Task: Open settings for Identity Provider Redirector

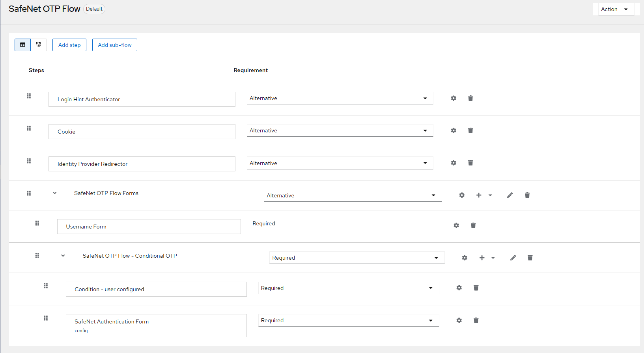Action: tap(454, 163)
